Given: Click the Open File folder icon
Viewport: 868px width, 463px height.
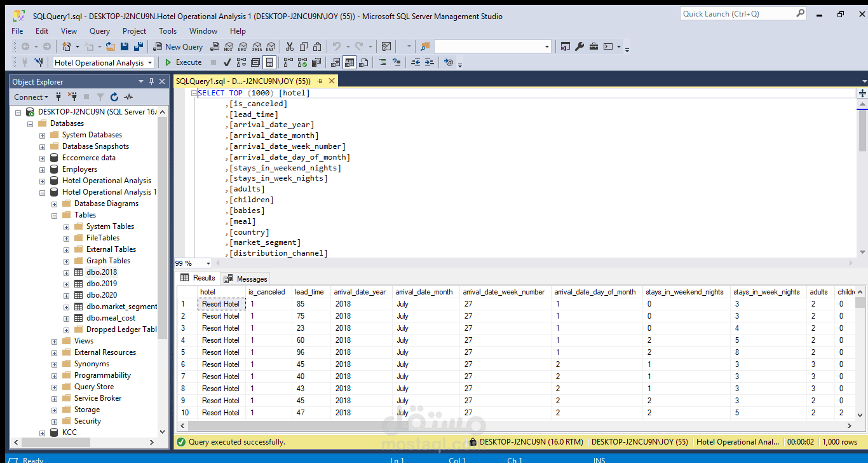Looking at the screenshot, I should pyautogui.click(x=110, y=46).
